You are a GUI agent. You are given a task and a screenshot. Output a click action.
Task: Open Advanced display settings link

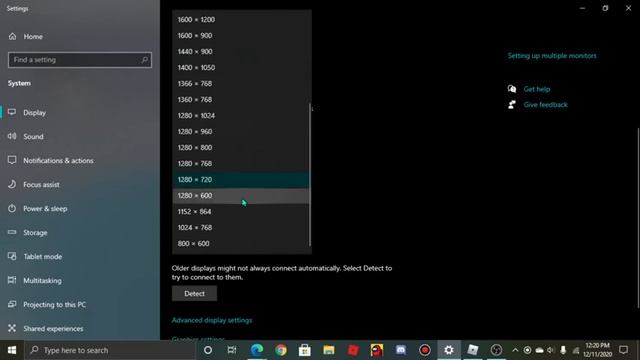click(x=212, y=320)
